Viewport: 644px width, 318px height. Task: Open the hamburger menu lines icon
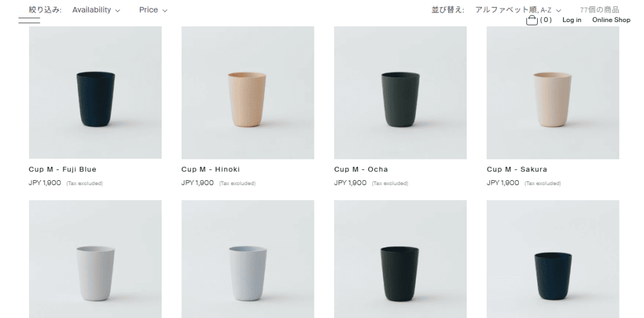tap(29, 21)
